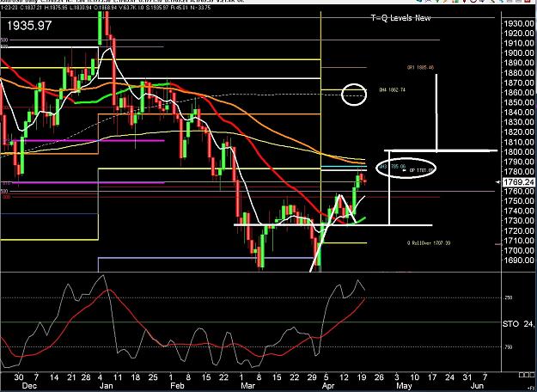Screen dimensions: 537x392
Task: Click the Q RollOver 1707.39 label
Action: pyautogui.click(x=429, y=243)
